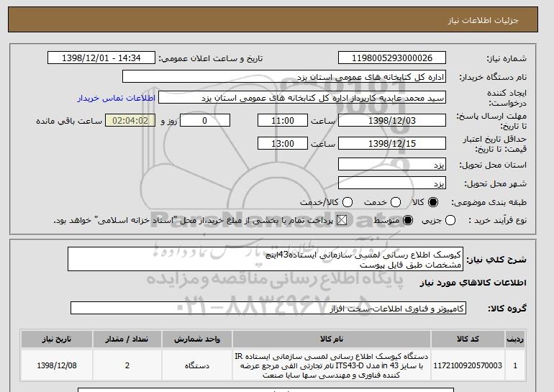Click the days remaining field showing 0

point(205,120)
